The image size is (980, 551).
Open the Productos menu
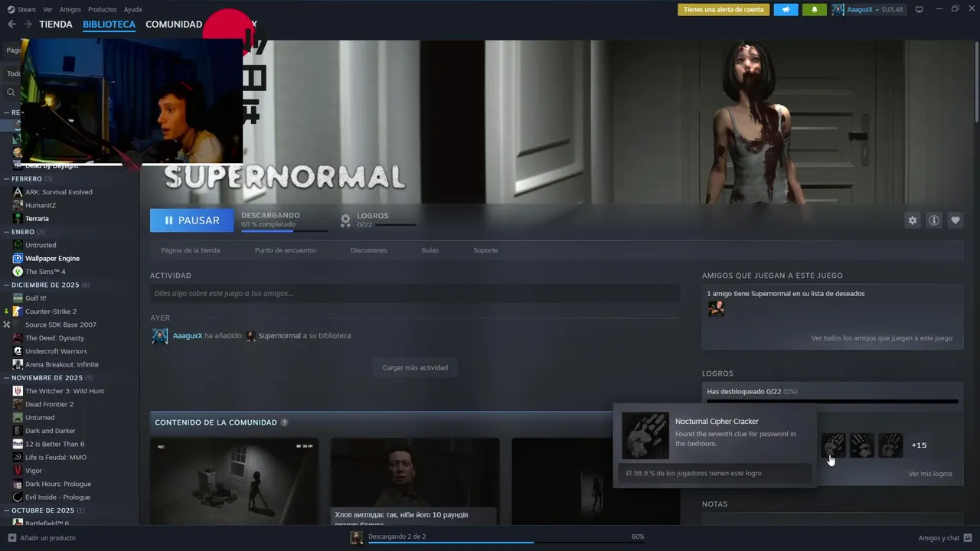tap(102, 9)
